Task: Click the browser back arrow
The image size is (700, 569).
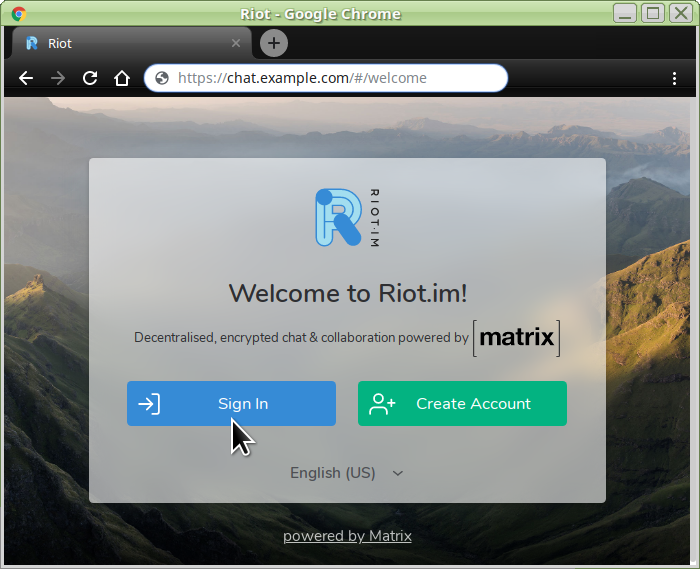Action: (26, 78)
